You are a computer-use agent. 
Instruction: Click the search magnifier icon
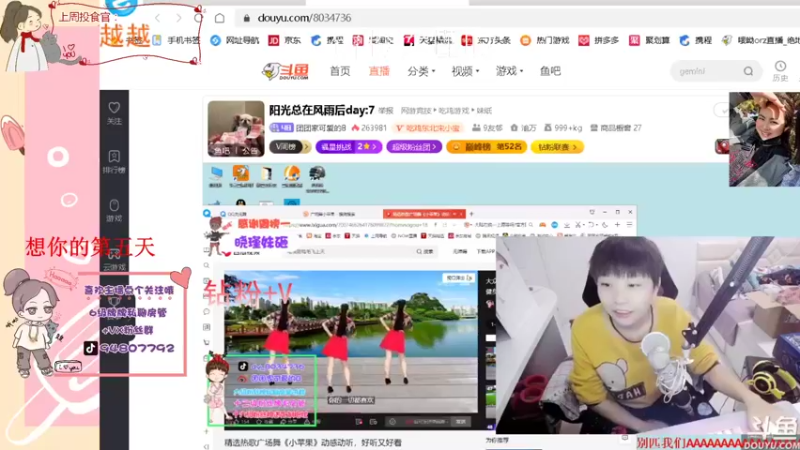pyautogui.click(x=748, y=71)
